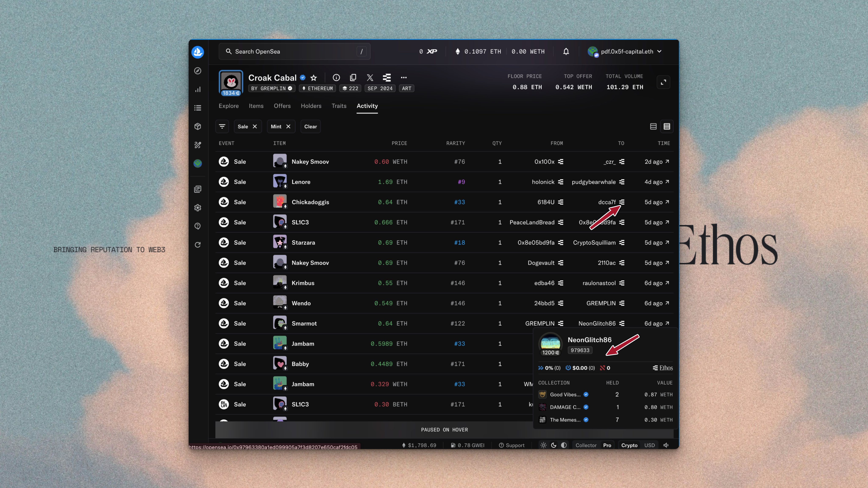This screenshot has height=488, width=868.
Task: Remove the Mint filter chip
Action: [288, 127]
